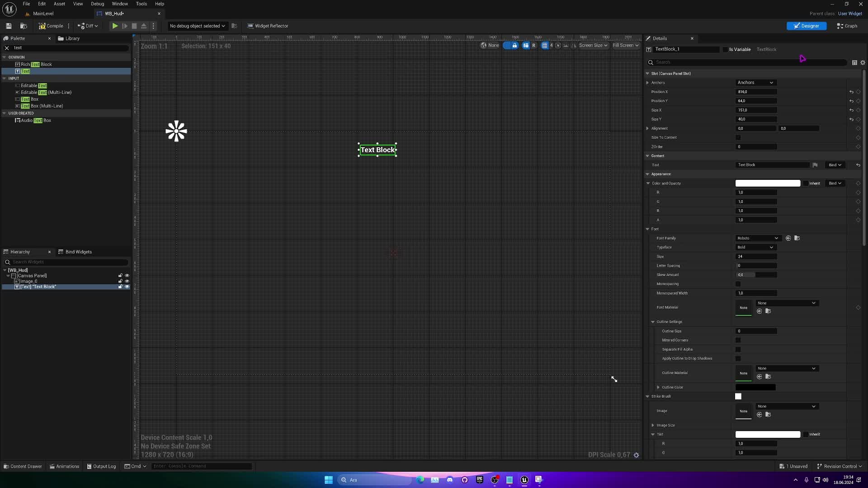The height and width of the screenshot is (488, 868).
Task: Open the Text property Bind dropdown
Action: (x=835, y=165)
